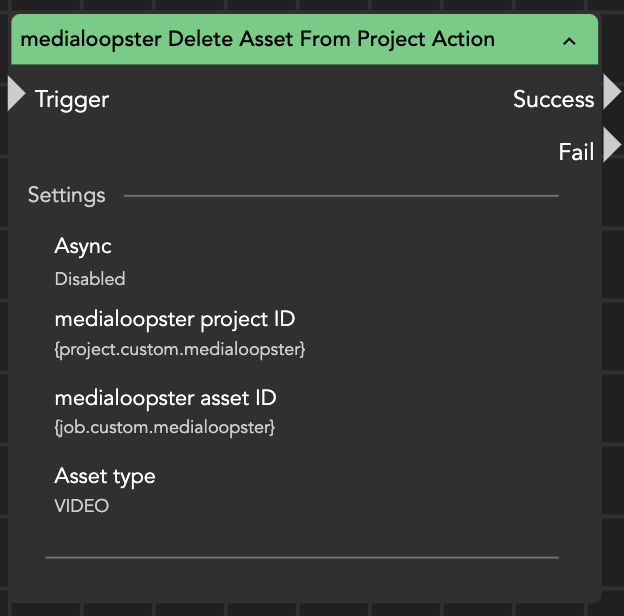Screen dimensions: 624x616
Task: Click the Trigger input port triangle
Action: click(15, 94)
